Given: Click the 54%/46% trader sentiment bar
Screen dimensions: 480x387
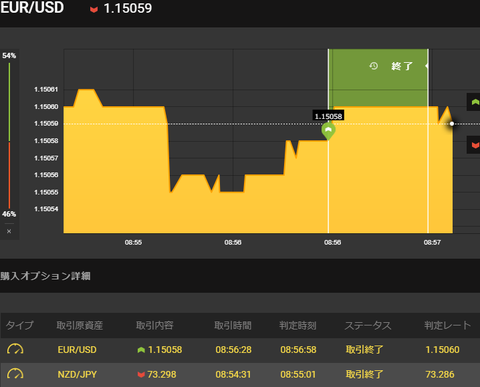Looking at the screenshot, I should [9, 135].
